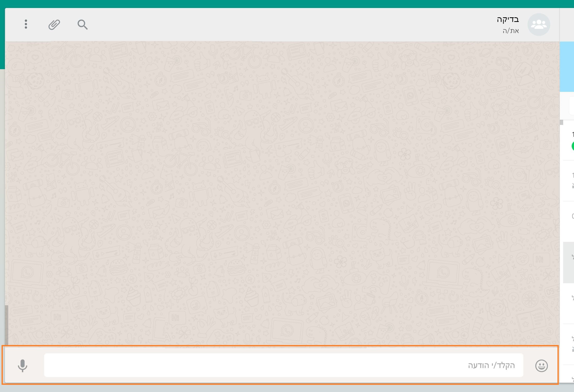Click the את/ה participants subtitle

(510, 31)
